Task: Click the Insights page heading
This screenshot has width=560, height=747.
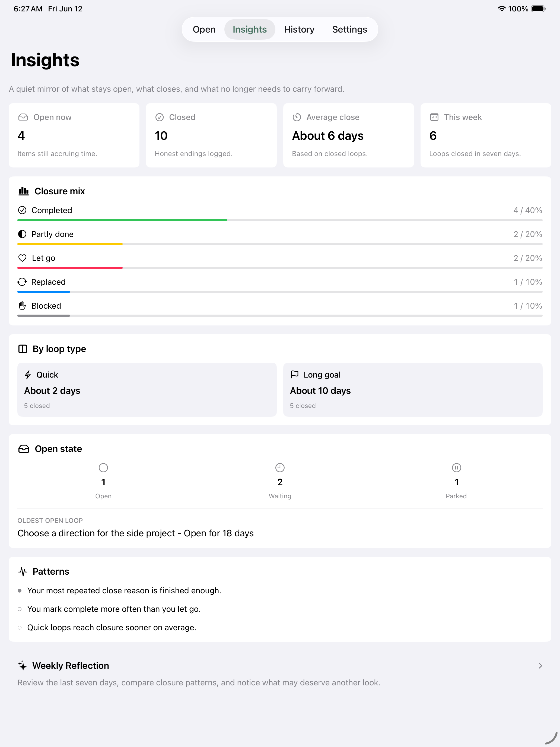Action: 45,60
